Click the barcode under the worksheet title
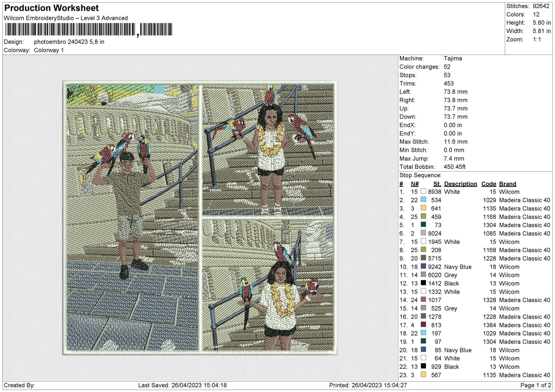Image resolution: width=555 pixels, height=392 pixels. (88, 30)
